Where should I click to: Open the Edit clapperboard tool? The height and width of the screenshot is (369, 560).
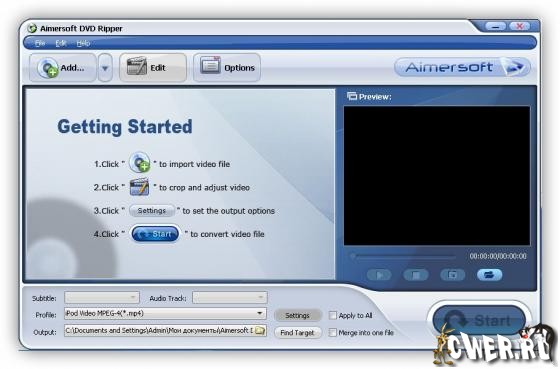coord(153,68)
